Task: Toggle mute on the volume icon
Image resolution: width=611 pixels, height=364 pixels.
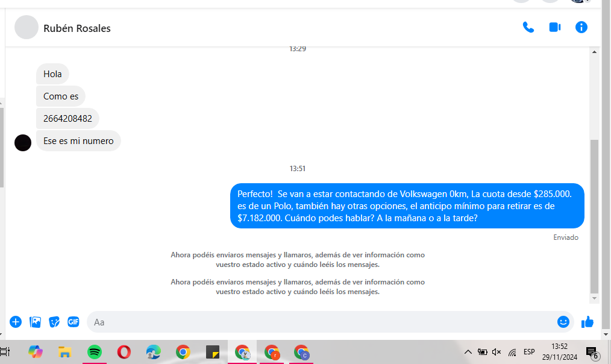Action: pos(497,352)
